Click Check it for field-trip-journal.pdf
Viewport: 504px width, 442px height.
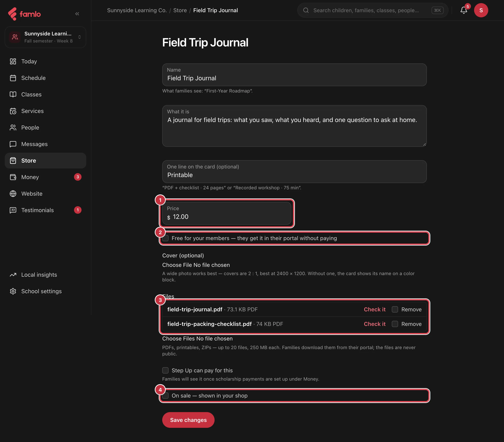374,309
